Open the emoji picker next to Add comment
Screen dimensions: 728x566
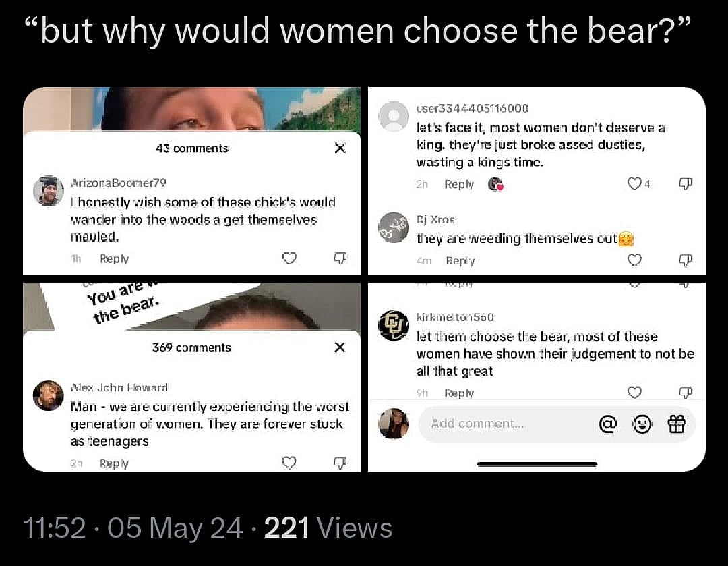click(x=642, y=424)
